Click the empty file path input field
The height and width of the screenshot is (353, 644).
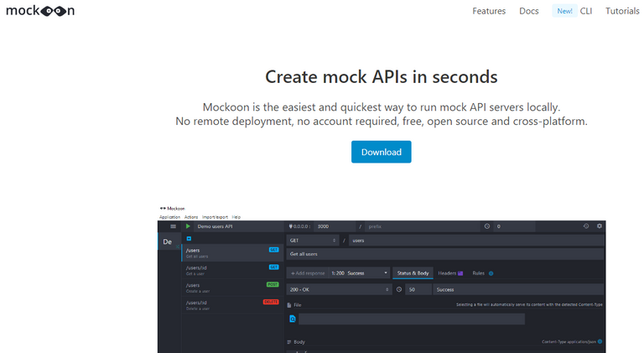(x=412, y=319)
